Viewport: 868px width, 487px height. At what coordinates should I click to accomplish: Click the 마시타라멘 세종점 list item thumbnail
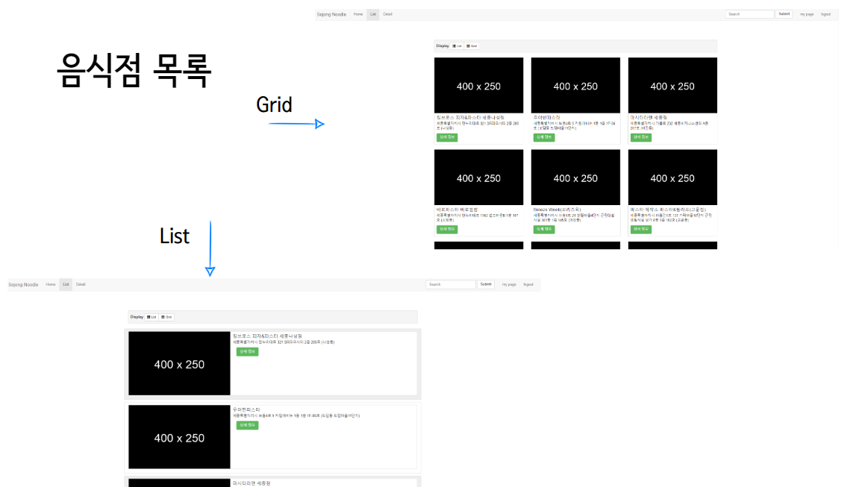179,483
